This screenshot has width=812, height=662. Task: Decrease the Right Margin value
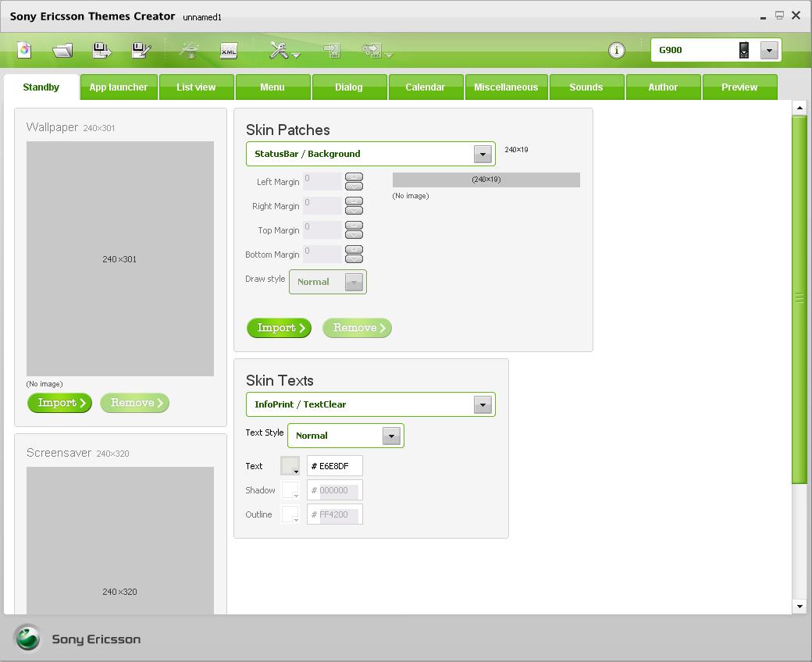pos(354,210)
